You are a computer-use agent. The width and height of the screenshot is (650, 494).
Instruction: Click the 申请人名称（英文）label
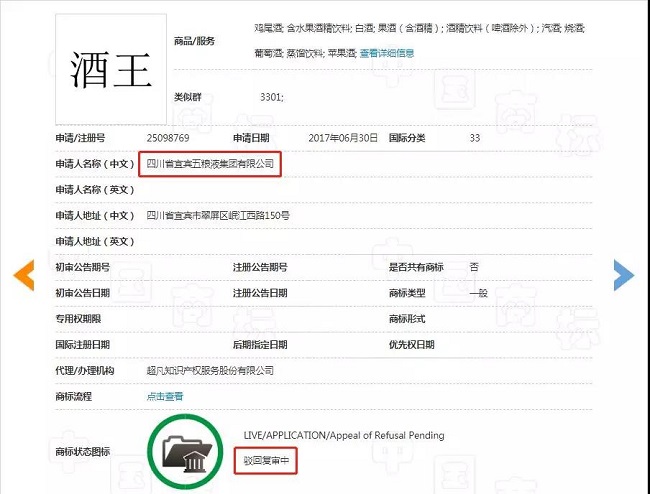pyautogui.click(x=95, y=190)
